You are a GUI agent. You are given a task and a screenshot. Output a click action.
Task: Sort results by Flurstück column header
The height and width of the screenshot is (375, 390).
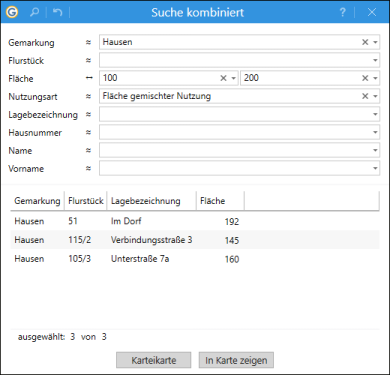86,201
